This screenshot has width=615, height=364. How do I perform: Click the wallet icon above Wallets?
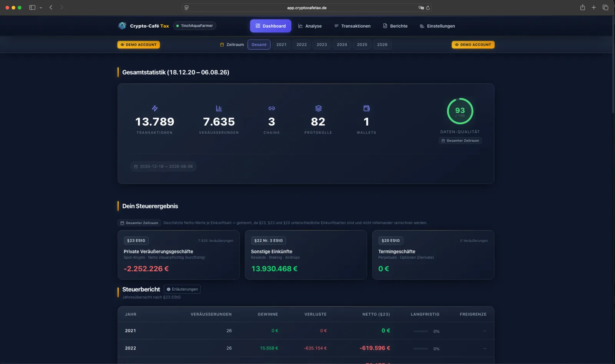[366, 108]
